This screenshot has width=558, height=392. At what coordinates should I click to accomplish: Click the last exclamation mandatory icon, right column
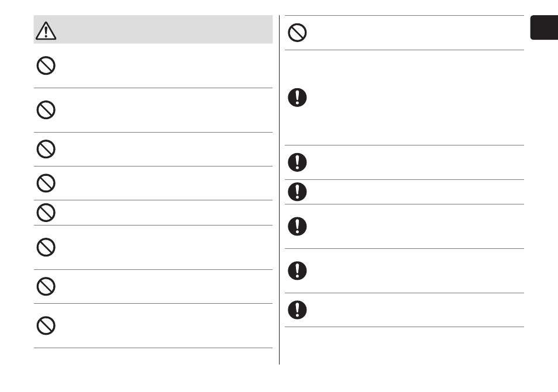pyautogui.click(x=297, y=310)
